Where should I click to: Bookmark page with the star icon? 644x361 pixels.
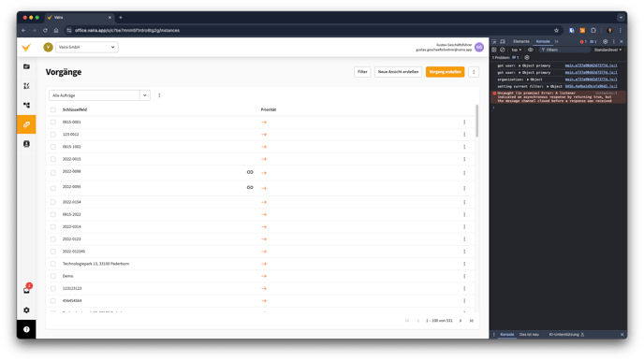(557, 30)
